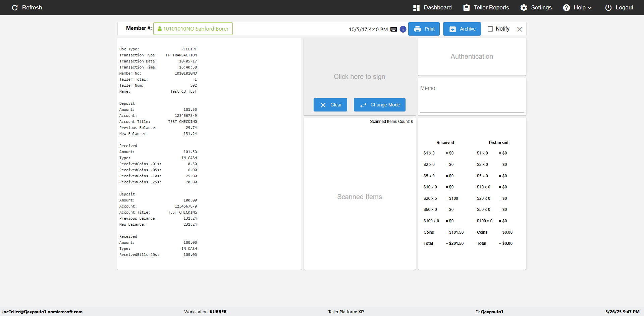Click the Doc Type RECEIPT line
This screenshot has width=644, height=316.
158,49
